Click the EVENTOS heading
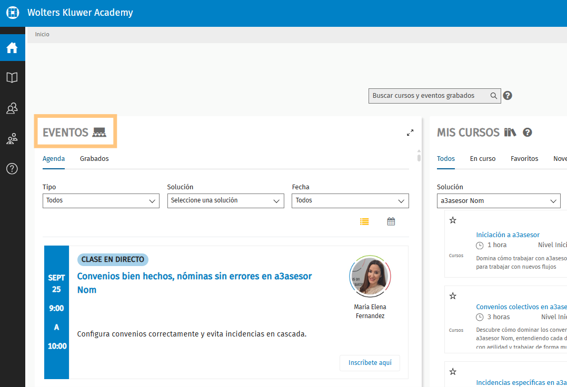 click(x=65, y=132)
